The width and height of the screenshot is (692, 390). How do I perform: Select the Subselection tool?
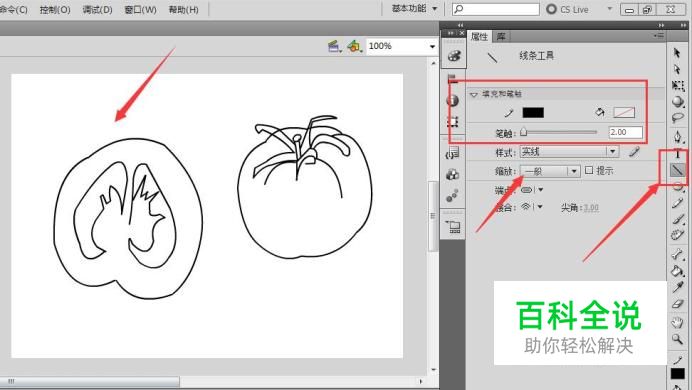(x=677, y=69)
